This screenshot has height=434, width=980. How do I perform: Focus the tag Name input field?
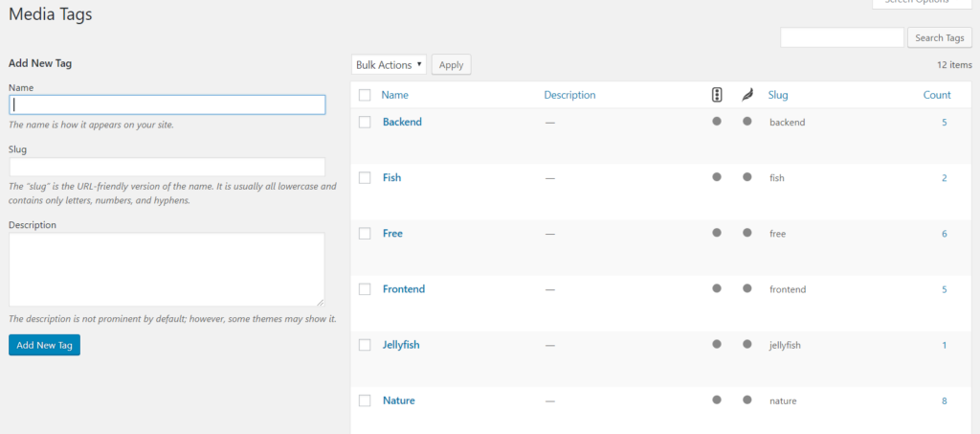pos(167,104)
